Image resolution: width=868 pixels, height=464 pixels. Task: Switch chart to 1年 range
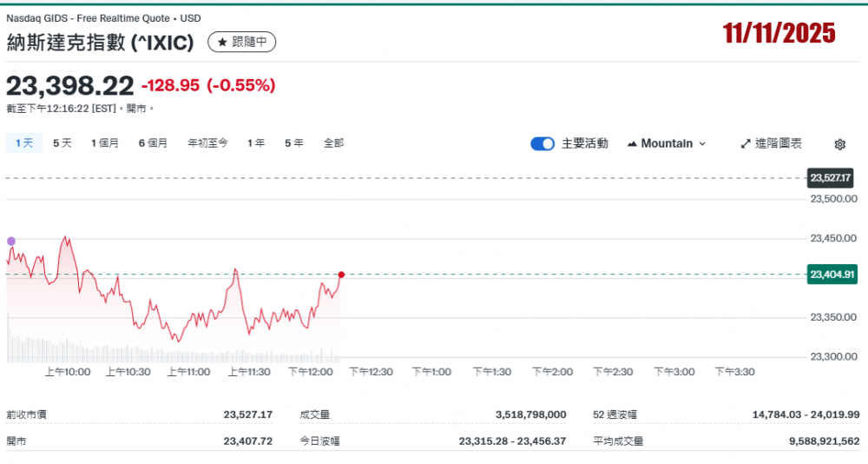(256, 143)
